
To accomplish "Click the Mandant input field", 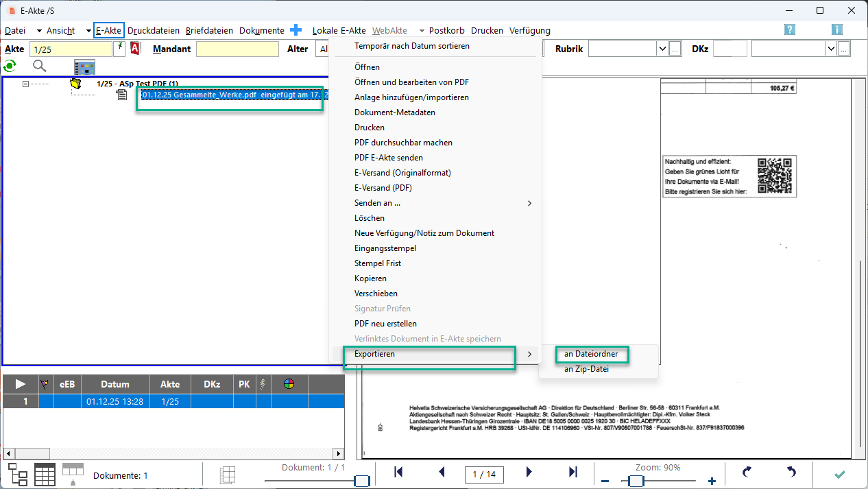I will point(237,49).
